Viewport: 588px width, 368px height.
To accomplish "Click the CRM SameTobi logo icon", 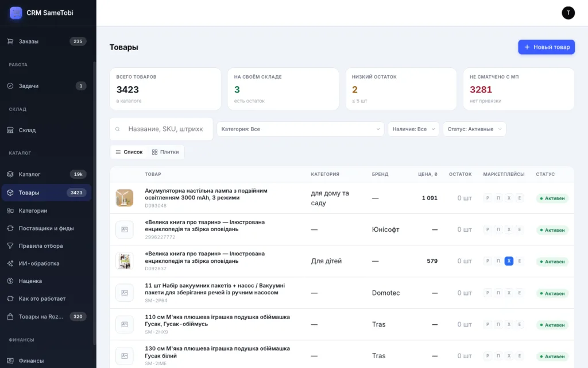I will [16, 13].
